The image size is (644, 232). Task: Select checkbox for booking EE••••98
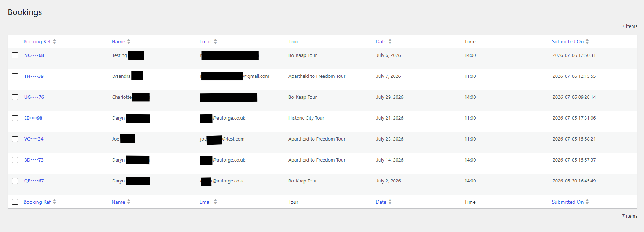pyautogui.click(x=15, y=118)
